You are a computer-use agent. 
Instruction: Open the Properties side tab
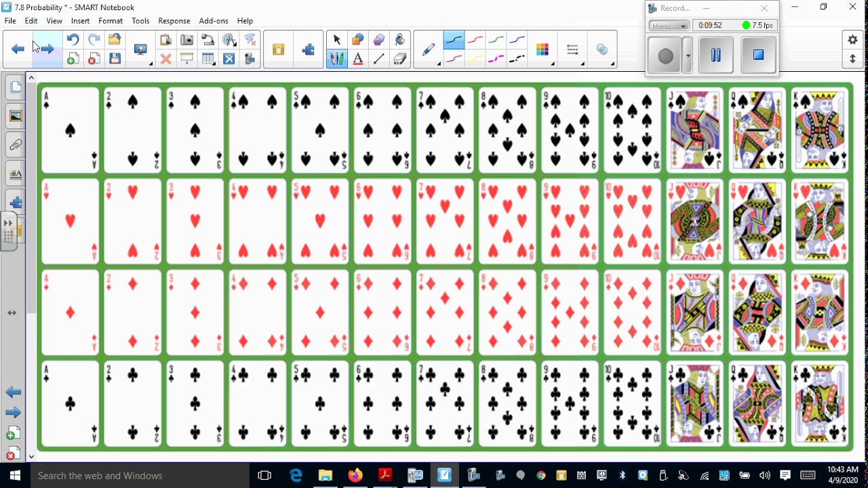tap(15, 174)
